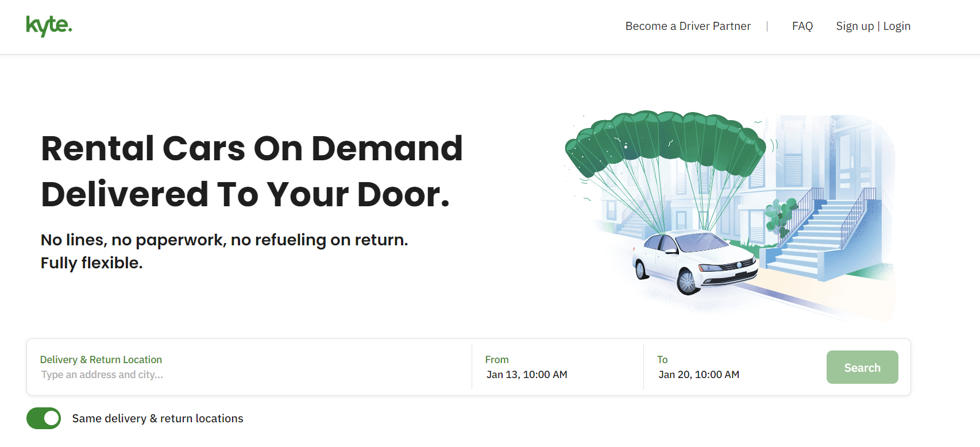
Task: Open the Login link
Action: click(x=897, y=26)
